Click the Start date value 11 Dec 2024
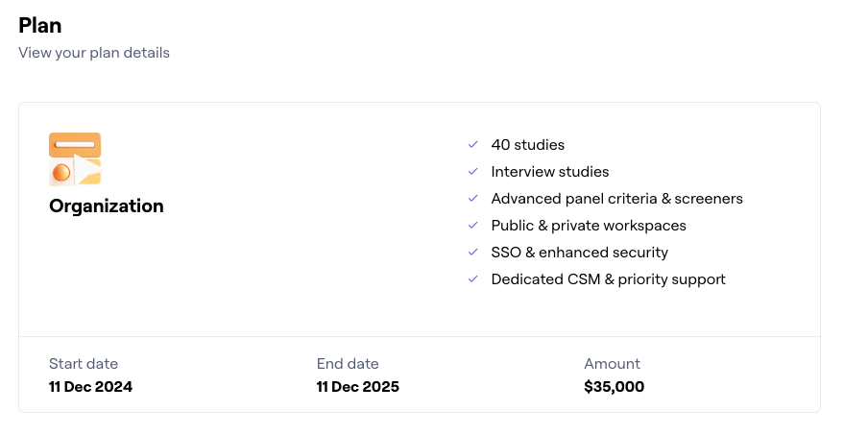The height and width of the screenshot is (435, 868). 90,387
